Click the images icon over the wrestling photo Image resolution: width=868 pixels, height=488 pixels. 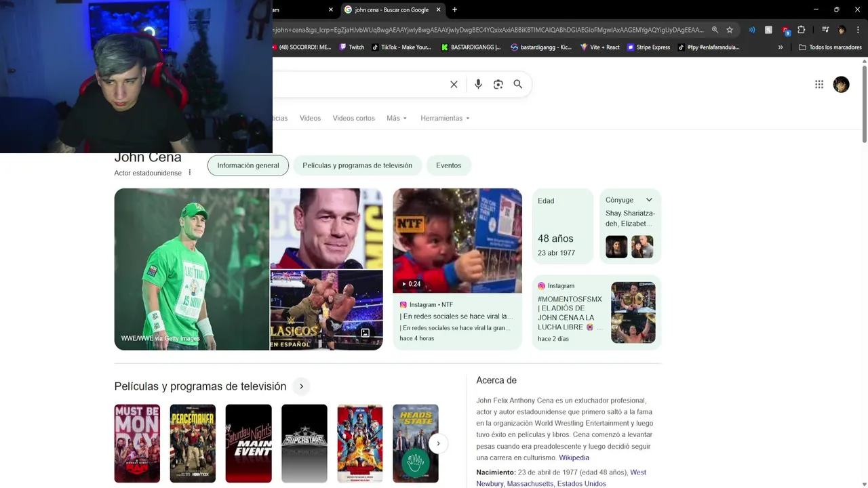(x=365, y=333)
